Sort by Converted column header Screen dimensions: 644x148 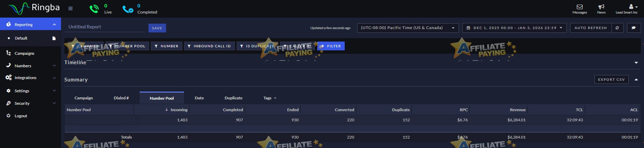pos(328,109)
